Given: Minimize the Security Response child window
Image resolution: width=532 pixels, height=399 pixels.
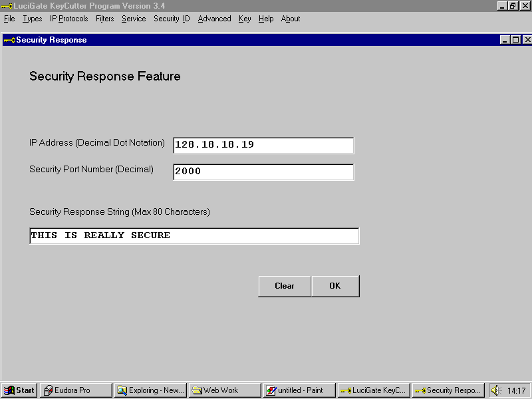Looking at the screenshot, I should 505,40.
